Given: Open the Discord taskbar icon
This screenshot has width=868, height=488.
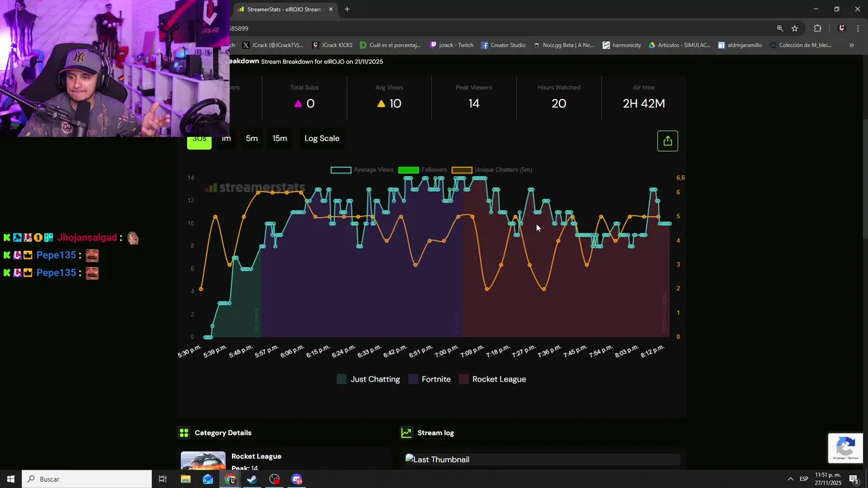Looking at the screenshot, I should 296,479.
